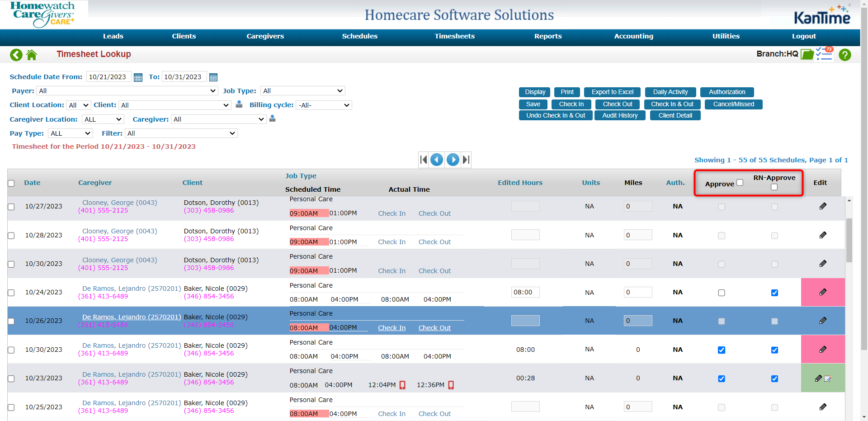Open the green help question mark icon
Viewport: 868px width, 421px height.
(x=844, y=55)
